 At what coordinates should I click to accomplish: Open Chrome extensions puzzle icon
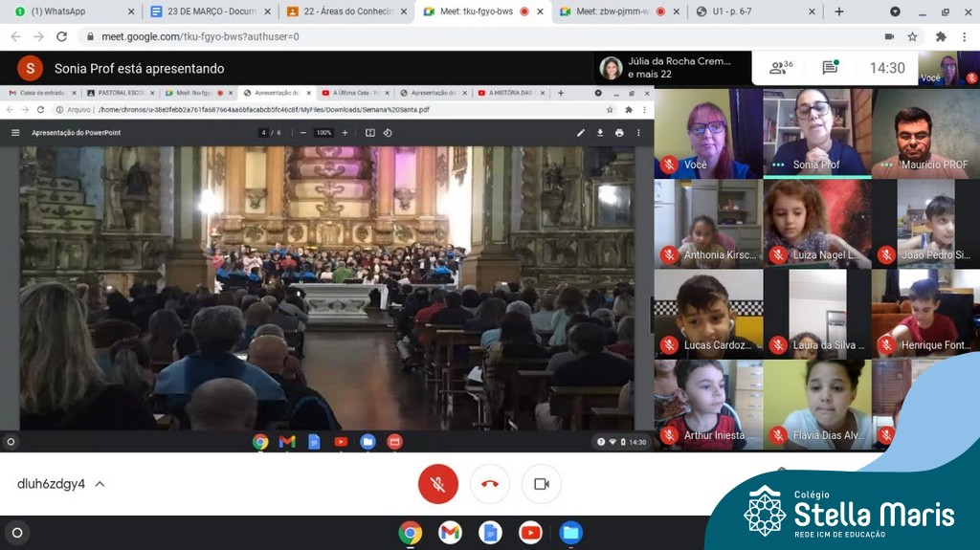[940, 36]
